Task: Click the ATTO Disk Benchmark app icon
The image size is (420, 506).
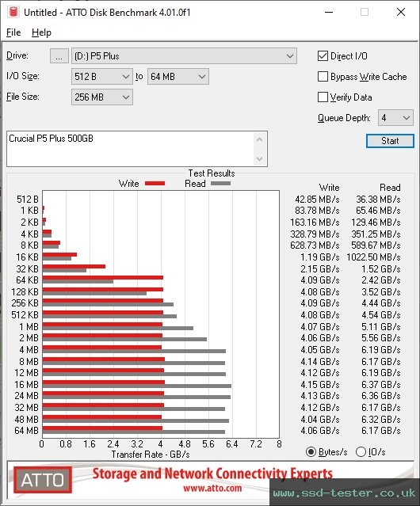Action: point(13,12)
